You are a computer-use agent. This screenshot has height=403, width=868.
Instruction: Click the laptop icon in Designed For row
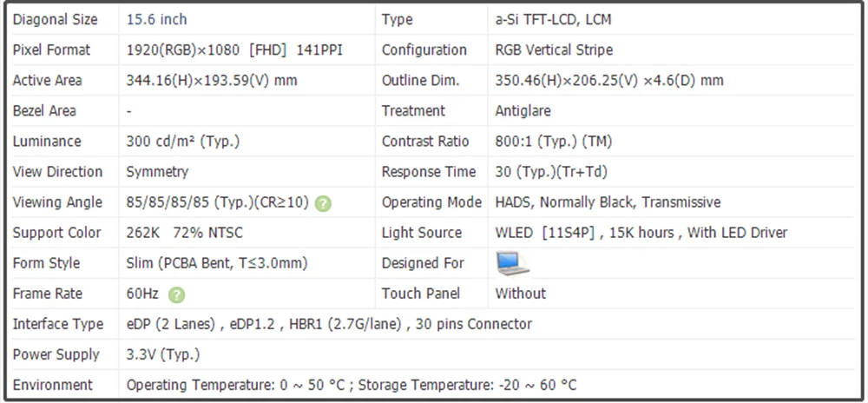tap(513, 262)
